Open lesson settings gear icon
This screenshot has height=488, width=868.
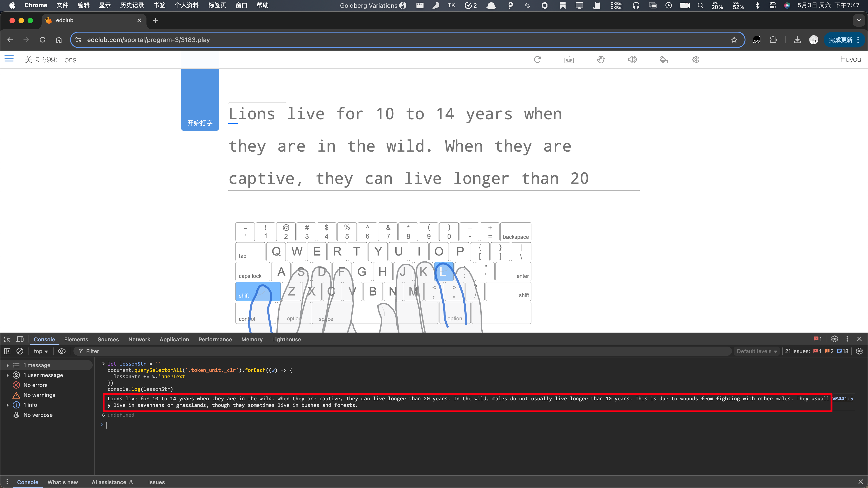point(696,60)
